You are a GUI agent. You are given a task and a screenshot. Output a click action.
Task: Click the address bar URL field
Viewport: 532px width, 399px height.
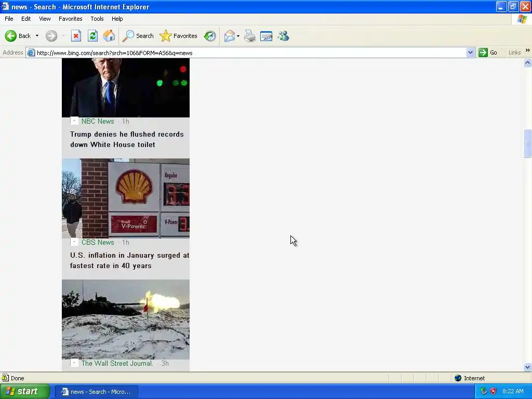click(251, 53)
